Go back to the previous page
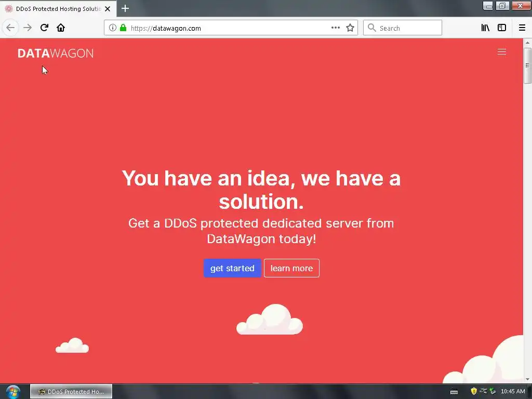The image size is (532, 399). 10,28
